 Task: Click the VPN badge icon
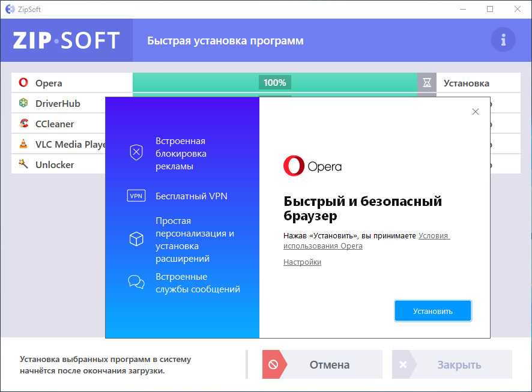coord(136,196)
